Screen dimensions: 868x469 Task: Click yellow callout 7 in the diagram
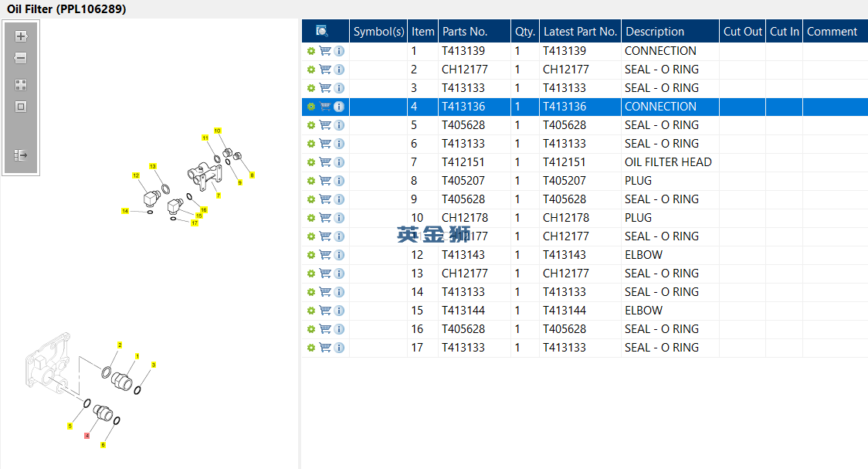click(x=219, y=195)
